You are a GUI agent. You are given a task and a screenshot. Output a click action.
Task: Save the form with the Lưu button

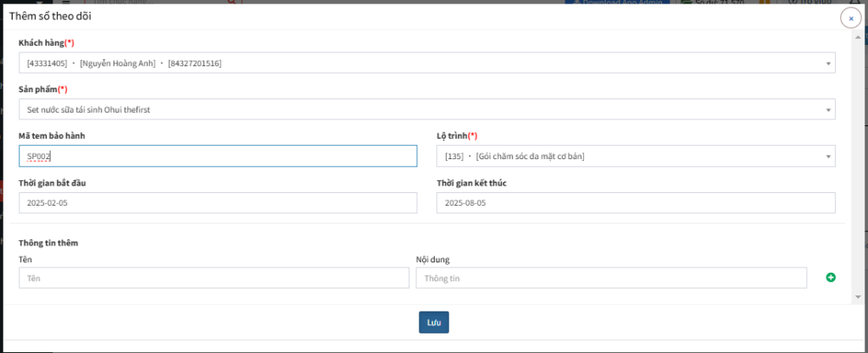click(433, 323)
